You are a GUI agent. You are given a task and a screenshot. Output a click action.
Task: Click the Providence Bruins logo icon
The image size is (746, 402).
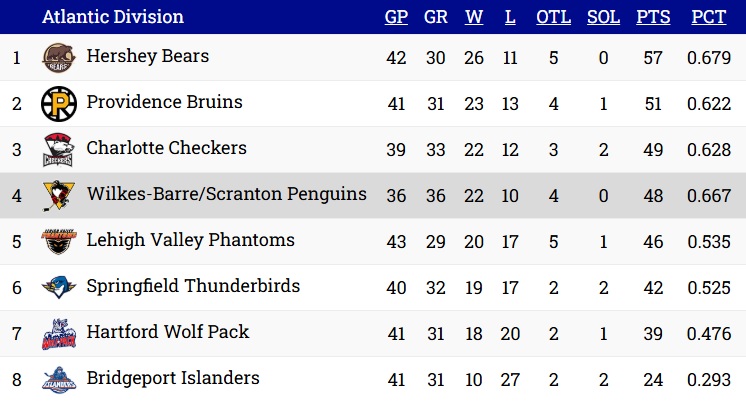pyautogui.click(x=59, y=104)
